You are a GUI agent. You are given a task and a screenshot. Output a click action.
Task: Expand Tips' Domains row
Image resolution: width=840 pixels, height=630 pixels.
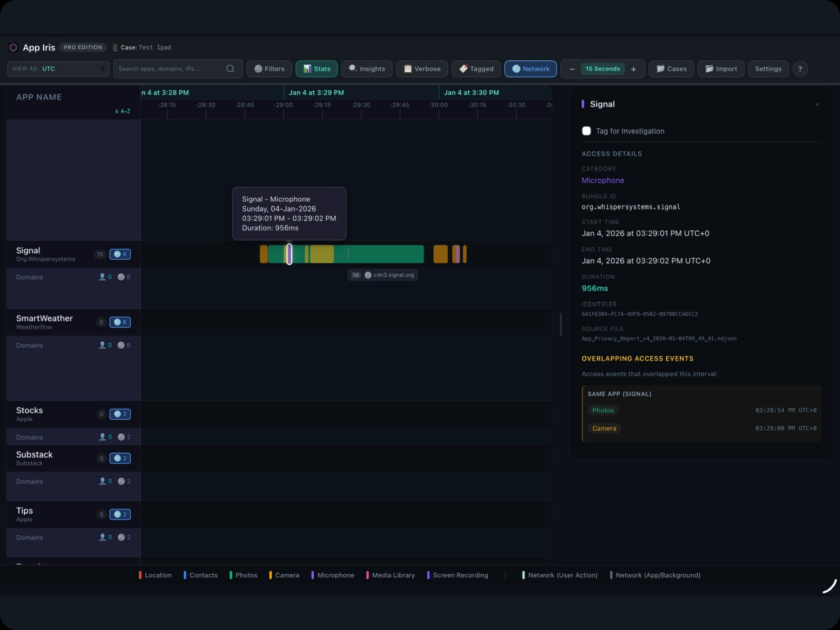click(73, 543)
